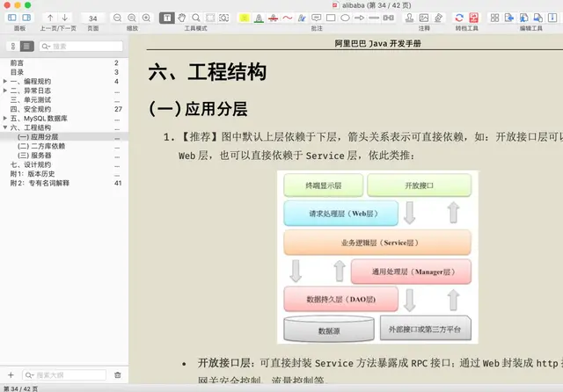Screen dimensions: 563x392
Task: Add a stamp annotation
Action: click(x=409, y=18)
